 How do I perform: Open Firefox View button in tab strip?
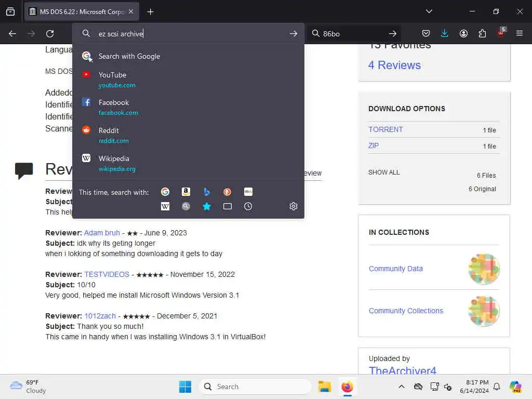tap(10, 12)
